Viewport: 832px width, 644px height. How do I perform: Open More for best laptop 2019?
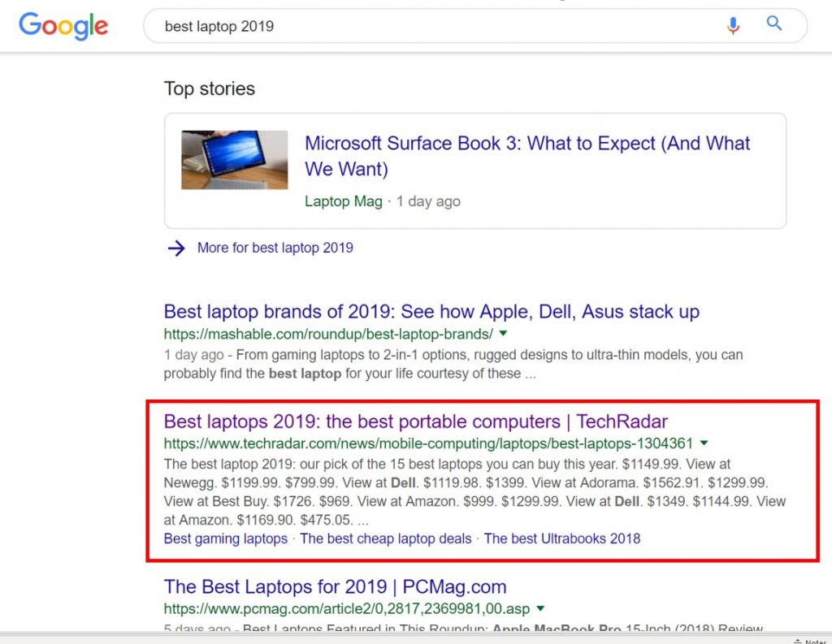[275, 248]
